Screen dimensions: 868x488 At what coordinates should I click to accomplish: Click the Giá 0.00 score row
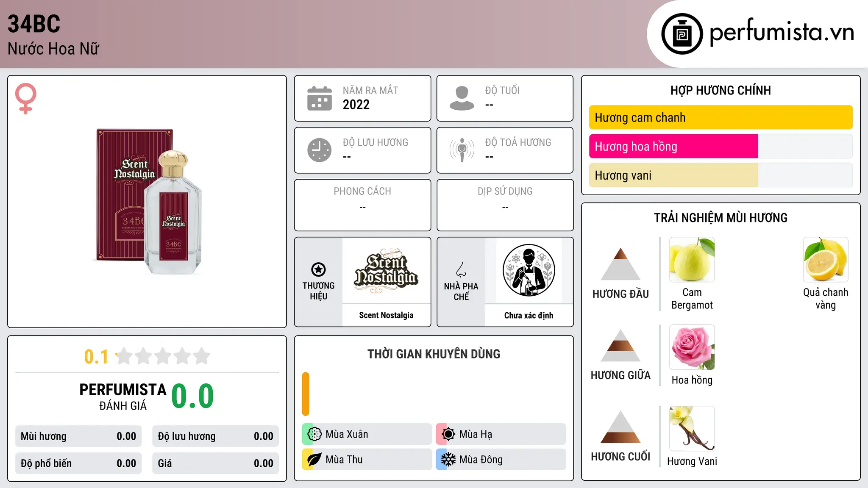pyautogui.click(x=215, y=463)
